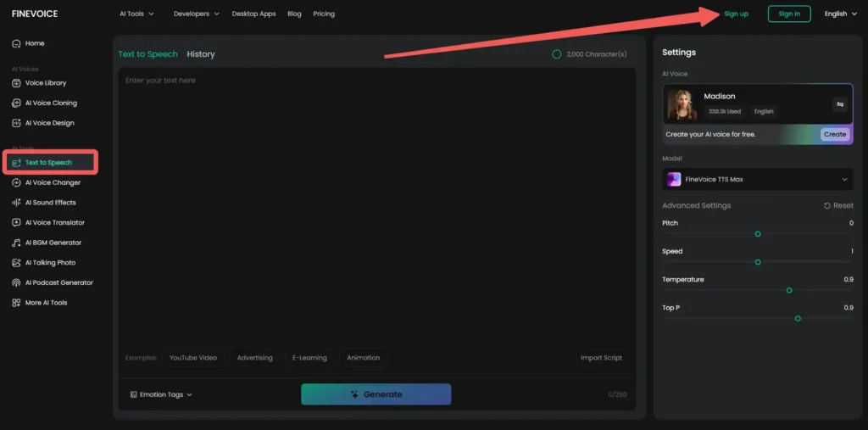Click the Emotion Tags icon
The height and width of the screenshot is (430, 868).
(133, 394)
